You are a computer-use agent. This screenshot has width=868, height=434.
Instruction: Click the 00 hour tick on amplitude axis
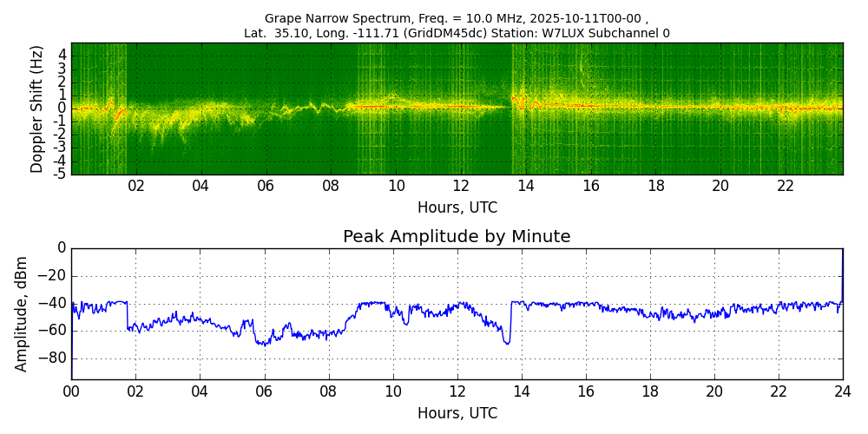tap(71, 391)
